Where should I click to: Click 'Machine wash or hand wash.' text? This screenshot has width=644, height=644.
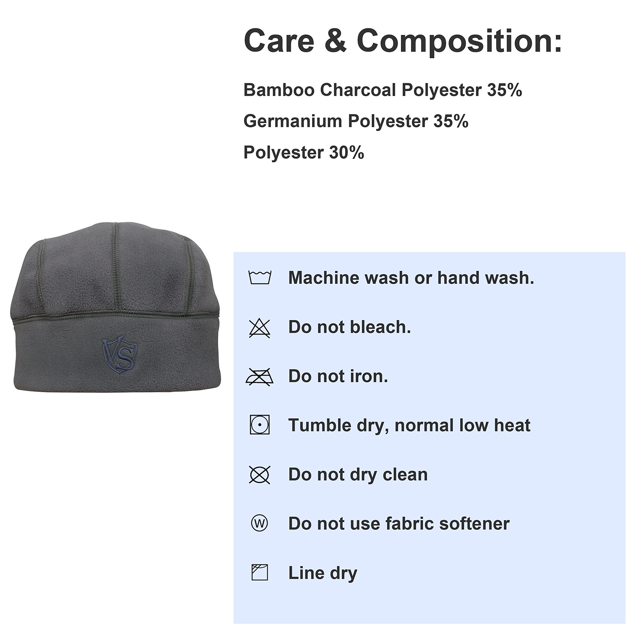[x=411, y=278]
